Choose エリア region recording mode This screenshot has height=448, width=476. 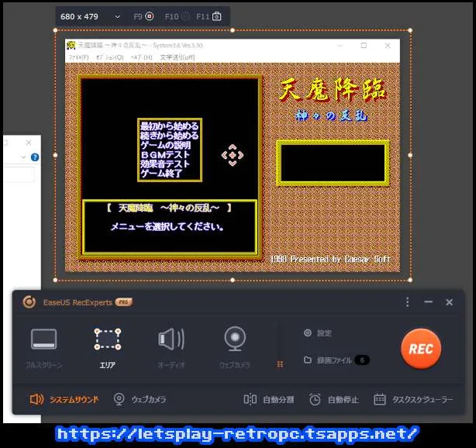108,348
